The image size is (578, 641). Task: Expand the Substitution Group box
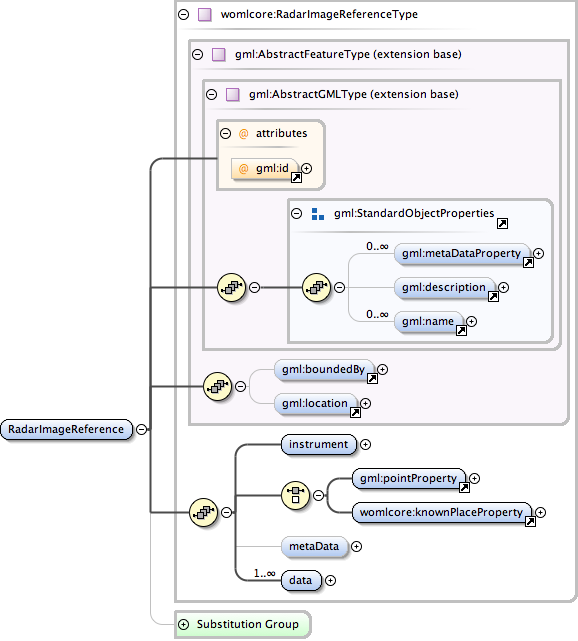tap(184, 624)
